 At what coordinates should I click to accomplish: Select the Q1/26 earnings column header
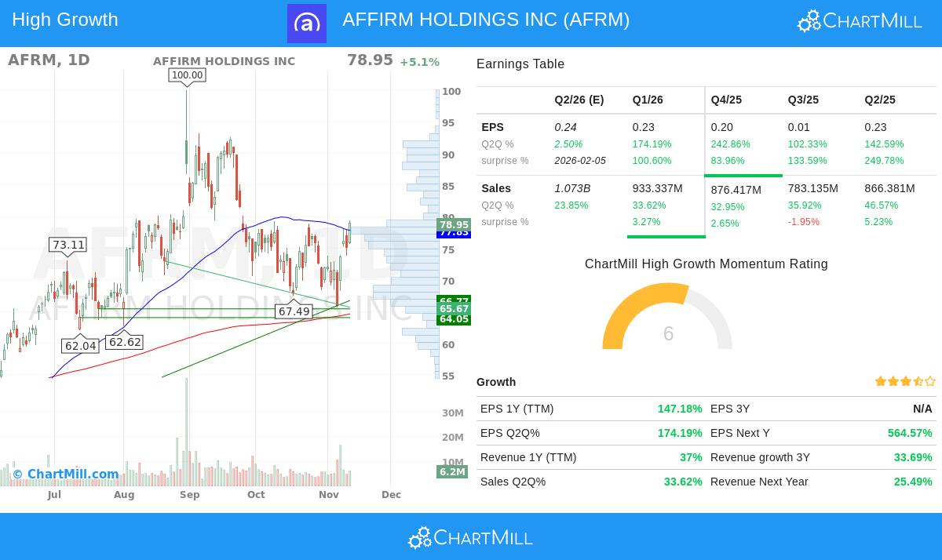click(x=648, y=100)
